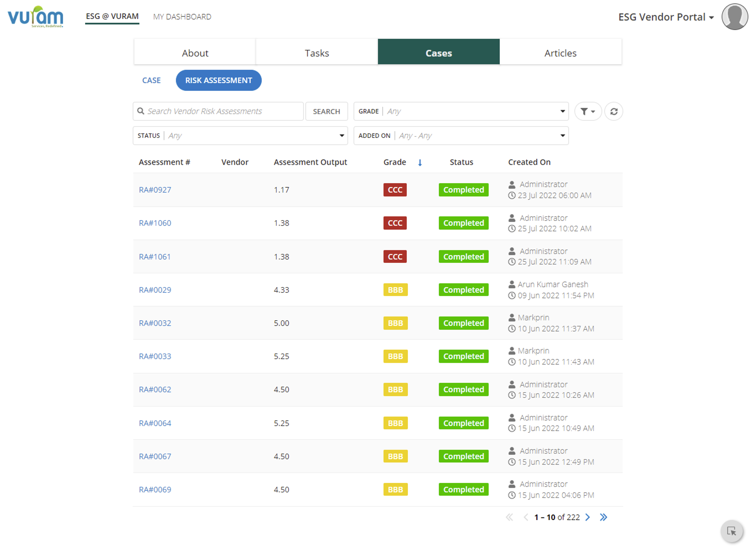Click the CCC grade badge for RA#0927
The height and width of the screenshot is (552, 756).
click(395, 190)
